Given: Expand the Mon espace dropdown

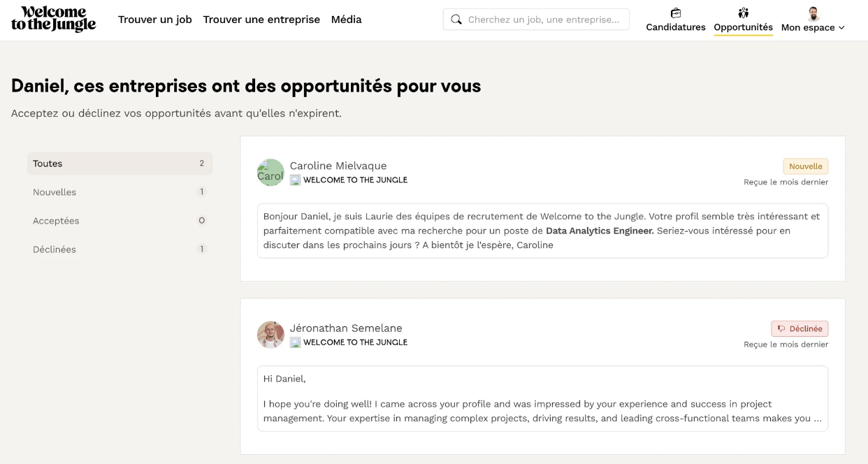Looking at the screenshot, I should tap(813, 27).
